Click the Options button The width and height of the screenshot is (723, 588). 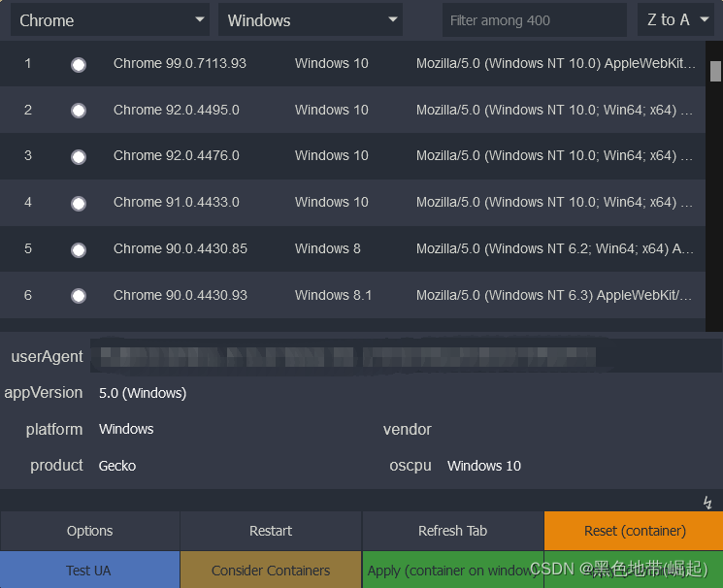coord(90,531)
